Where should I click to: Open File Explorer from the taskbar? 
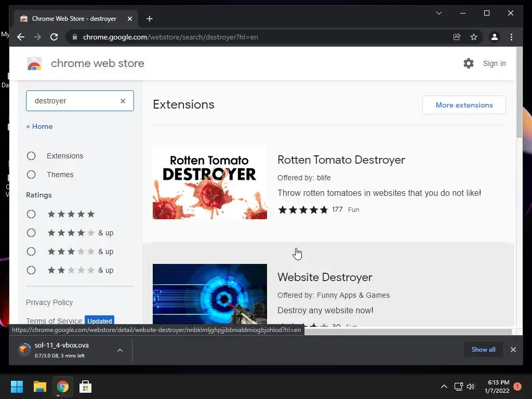(x=39, y=387)
